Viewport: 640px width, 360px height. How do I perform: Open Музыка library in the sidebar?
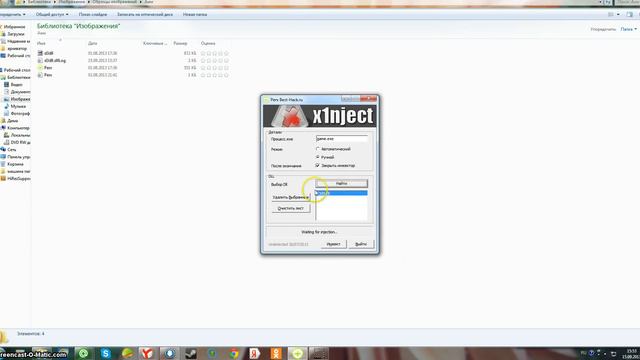[15, 106]
